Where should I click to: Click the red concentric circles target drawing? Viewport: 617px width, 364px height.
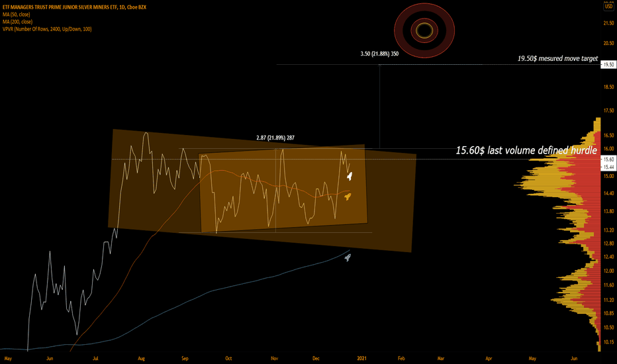click(x=424, y=30)
